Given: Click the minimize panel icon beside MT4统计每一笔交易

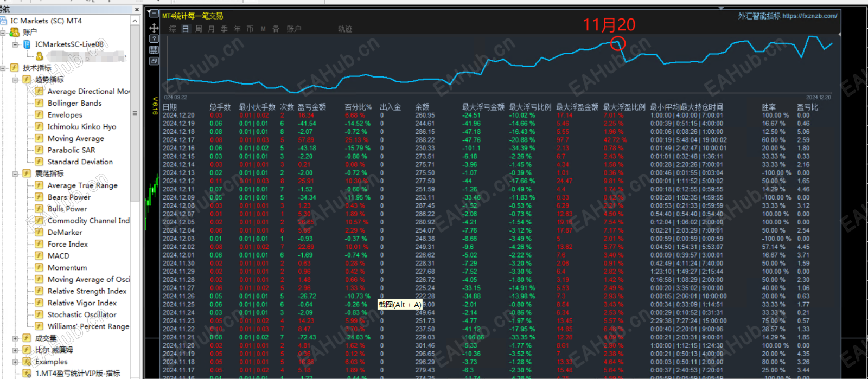Looking at the screenshot, I should tap(154, 14).
